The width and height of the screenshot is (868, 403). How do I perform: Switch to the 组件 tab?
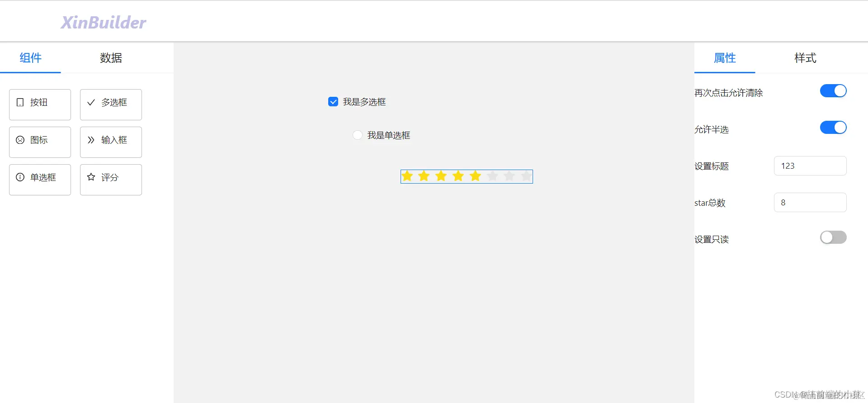point(30,58)
